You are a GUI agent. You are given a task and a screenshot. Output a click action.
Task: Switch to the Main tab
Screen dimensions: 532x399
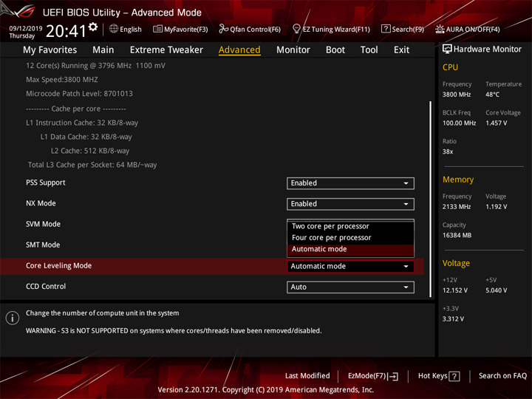(x=103, y=50)
